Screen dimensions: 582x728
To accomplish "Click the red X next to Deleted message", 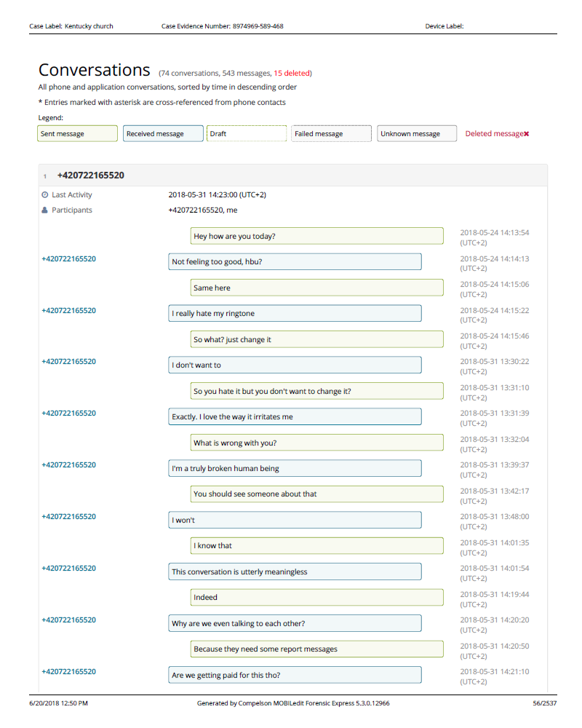I will (527, 134).
